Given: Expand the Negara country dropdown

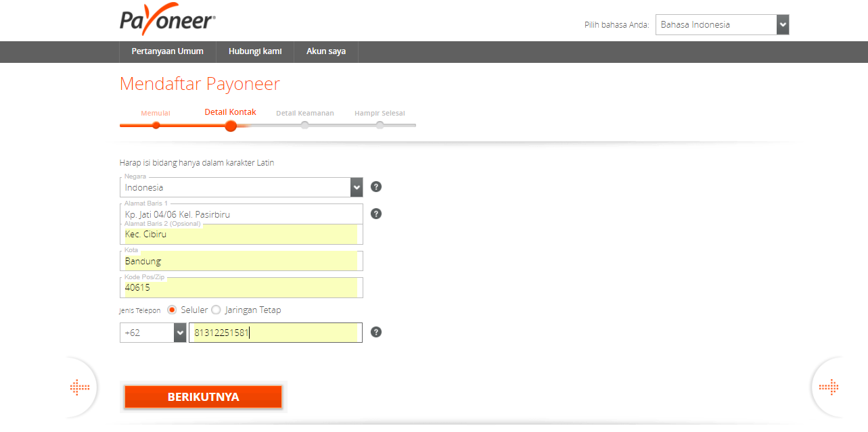Looking at the screenshot, I should pos(242,187).
